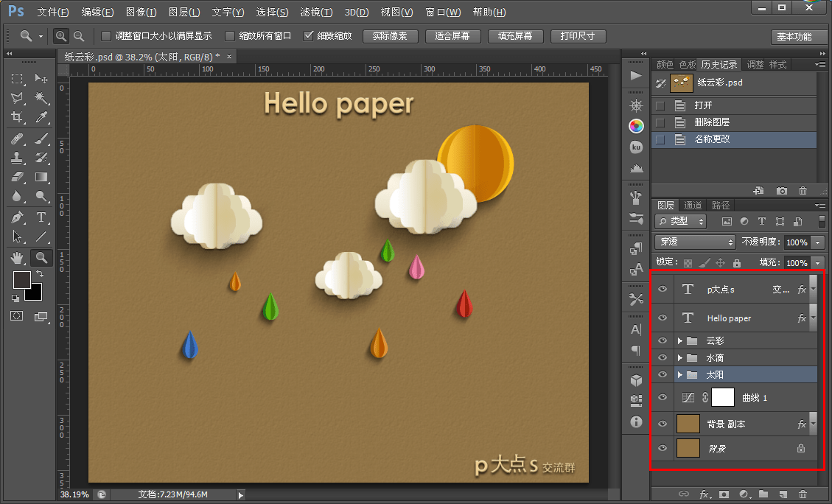
Task: Hide the p大点s text layer
Action: pyautogui.click(x=663, y=289)
